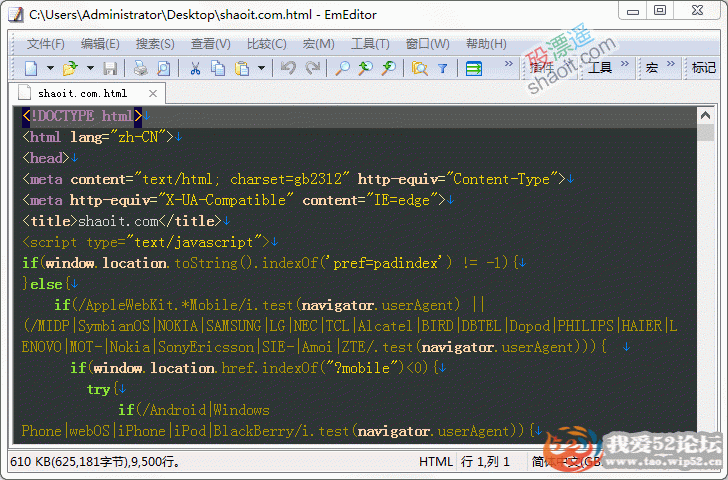Open the 帮助(H) menu
Viewport: 728px width, 480px height.
486,44
